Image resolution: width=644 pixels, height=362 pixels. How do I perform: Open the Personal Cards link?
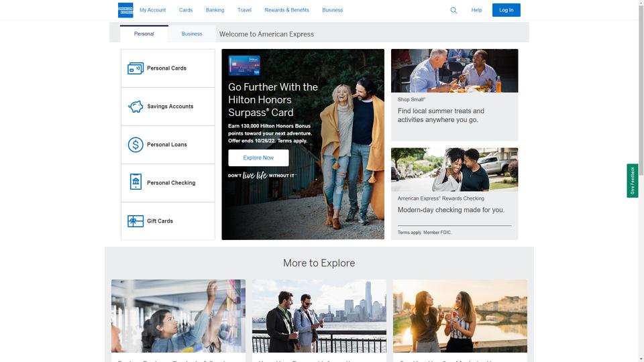pyautogui.click(x=168, y=68)
